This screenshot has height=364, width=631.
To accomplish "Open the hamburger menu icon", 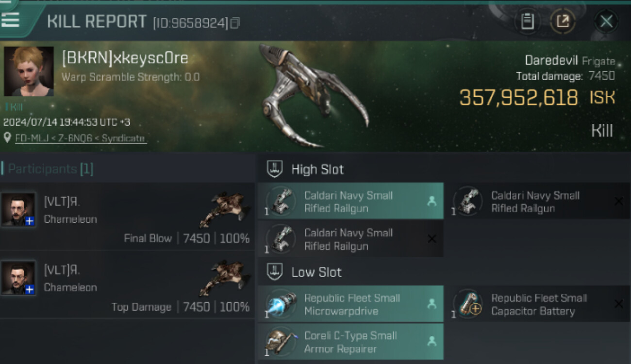I will click(10, 19).
